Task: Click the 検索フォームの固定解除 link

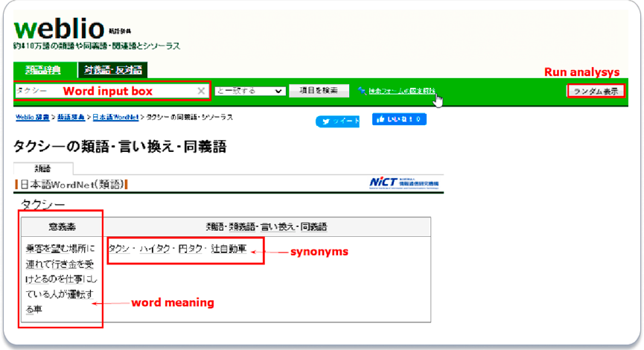Action: pos(402,91)
